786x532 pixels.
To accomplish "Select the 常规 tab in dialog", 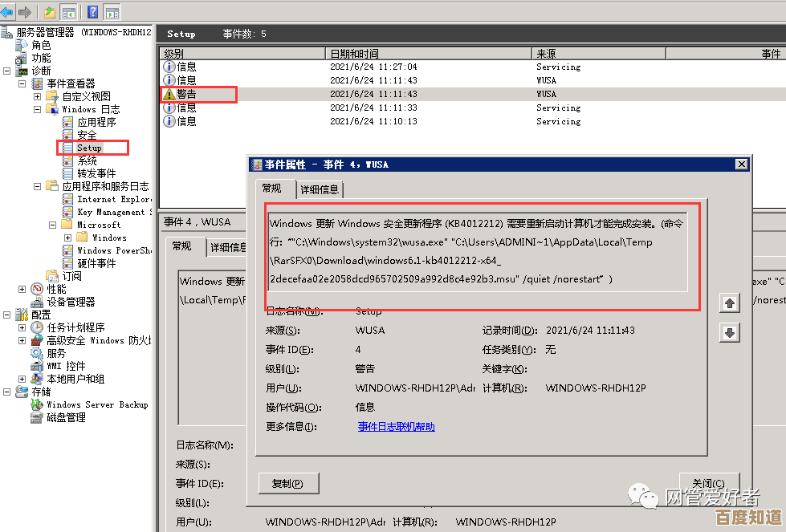I will click(x=273, y=188).
